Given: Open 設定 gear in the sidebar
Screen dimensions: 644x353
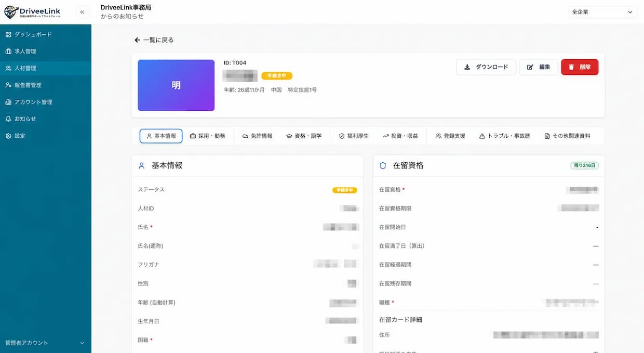Looking at the screenshot, I should 46,136.
